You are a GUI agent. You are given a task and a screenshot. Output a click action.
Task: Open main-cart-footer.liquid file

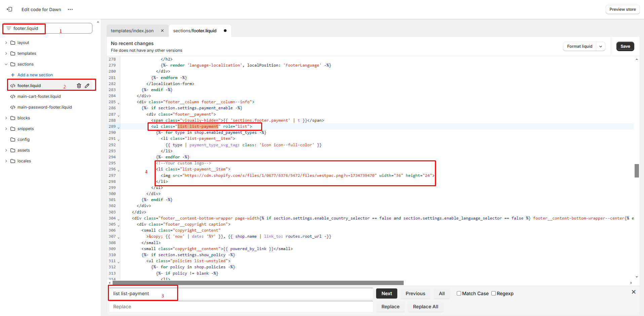tap(39, 96)
